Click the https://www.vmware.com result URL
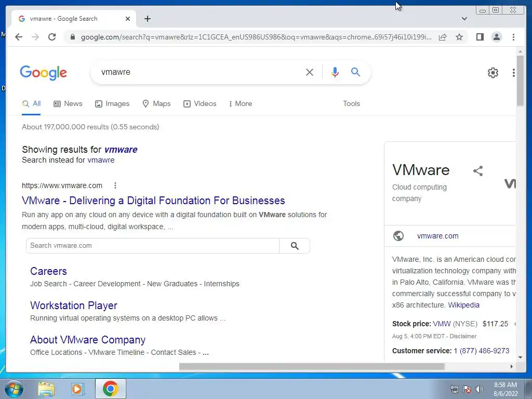Image resolution: width=532 pixels, height=399 pixels. (62, 185)
